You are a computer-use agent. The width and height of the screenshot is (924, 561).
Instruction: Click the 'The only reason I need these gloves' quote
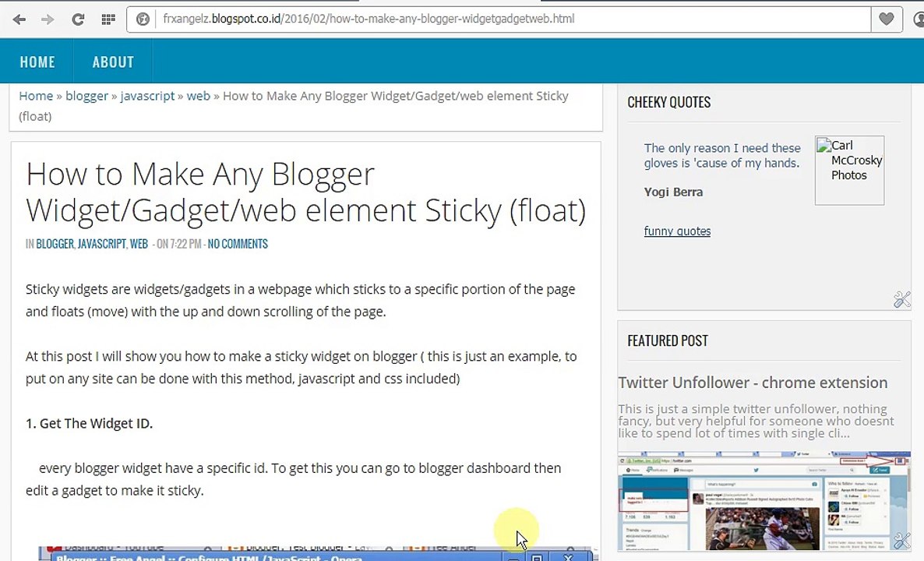click(x=722, y=156)
